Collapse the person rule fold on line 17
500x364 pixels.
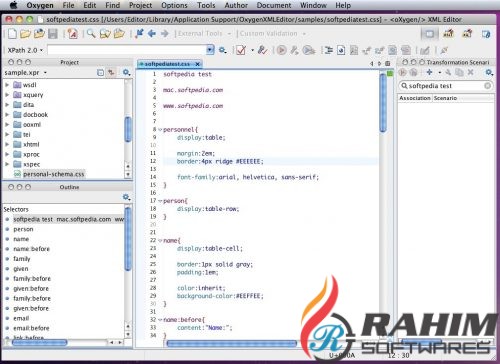pos(160,201)
